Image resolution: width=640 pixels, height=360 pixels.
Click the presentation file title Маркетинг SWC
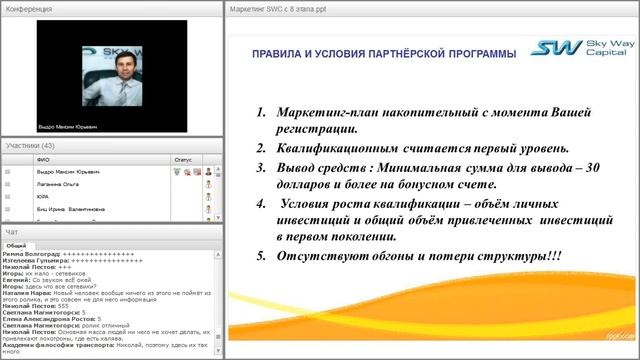point(278,9)
